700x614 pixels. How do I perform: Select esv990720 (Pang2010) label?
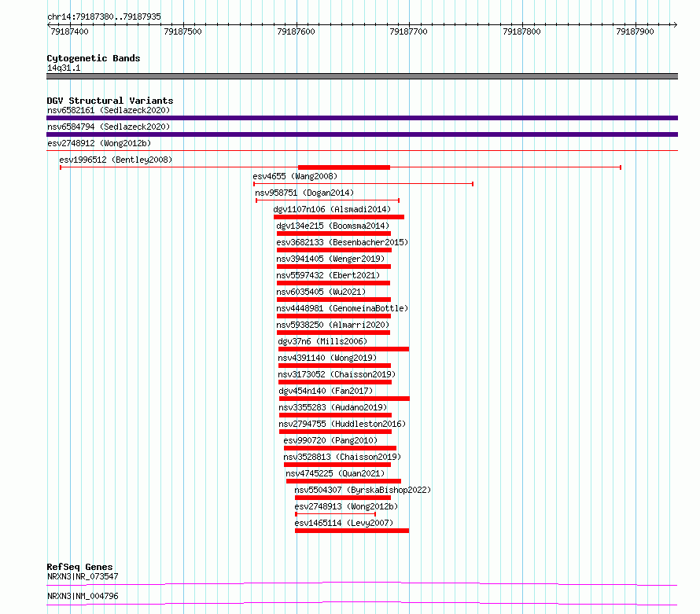point(330,440)
